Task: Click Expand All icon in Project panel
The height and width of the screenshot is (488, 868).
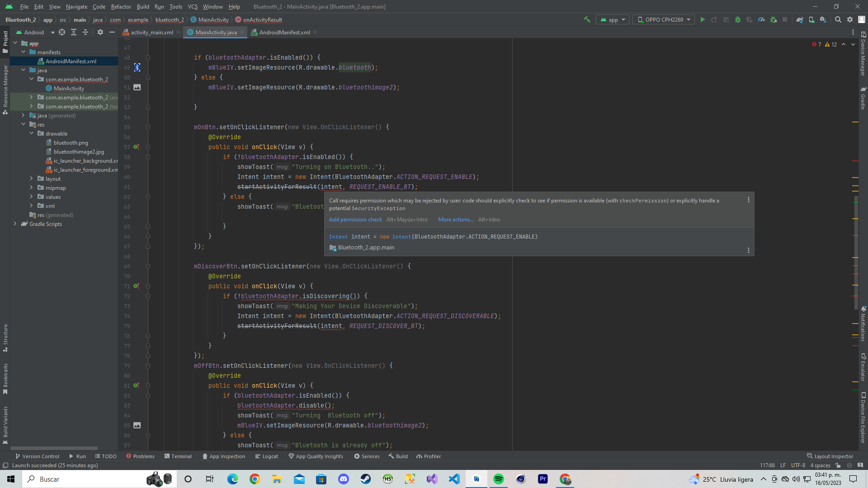Action: coord(74,32)
